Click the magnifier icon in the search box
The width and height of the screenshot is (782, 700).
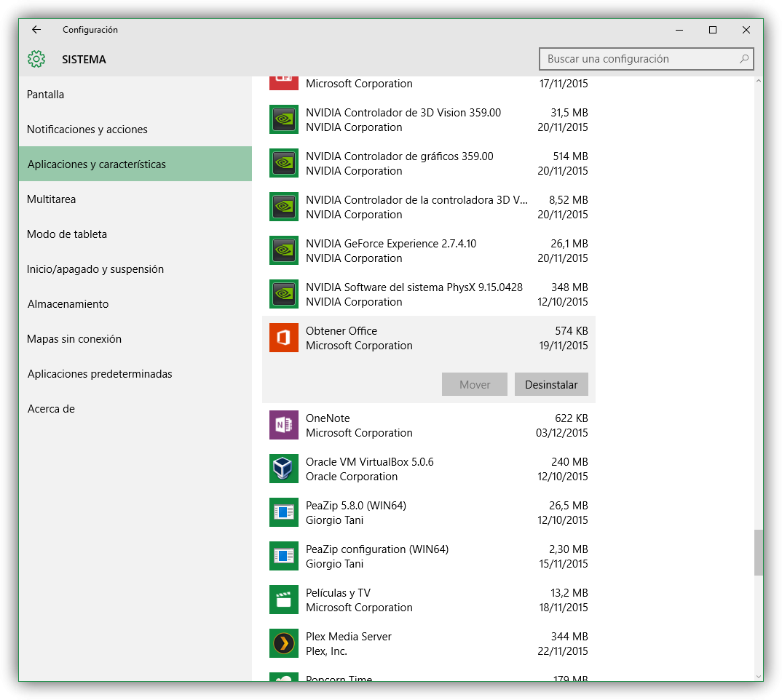(743, 59)
